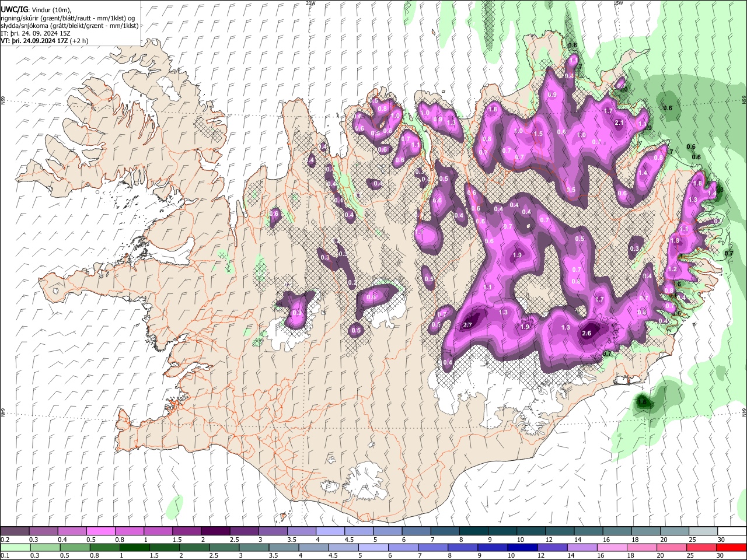Click the top-row legend swatch labeled 0.2
This screenshot has width=747, height=560.
click(x=15, y=531)
